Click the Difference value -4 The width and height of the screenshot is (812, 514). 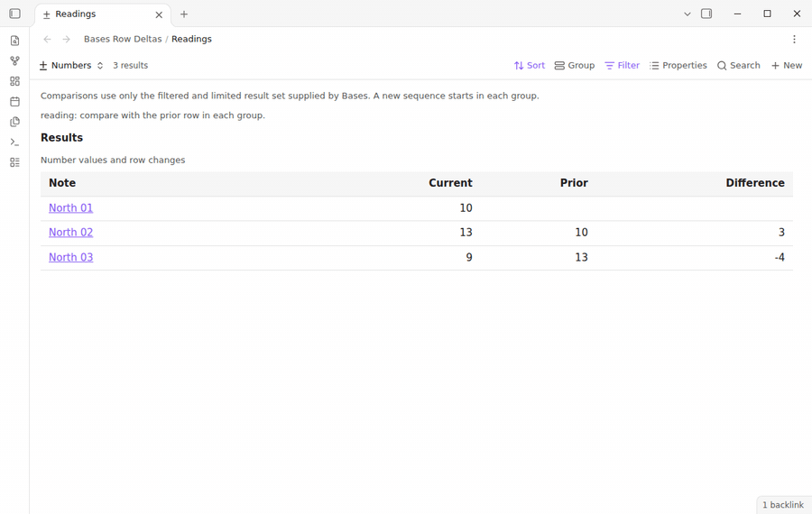pyautogui.click(x=780, y=257)
